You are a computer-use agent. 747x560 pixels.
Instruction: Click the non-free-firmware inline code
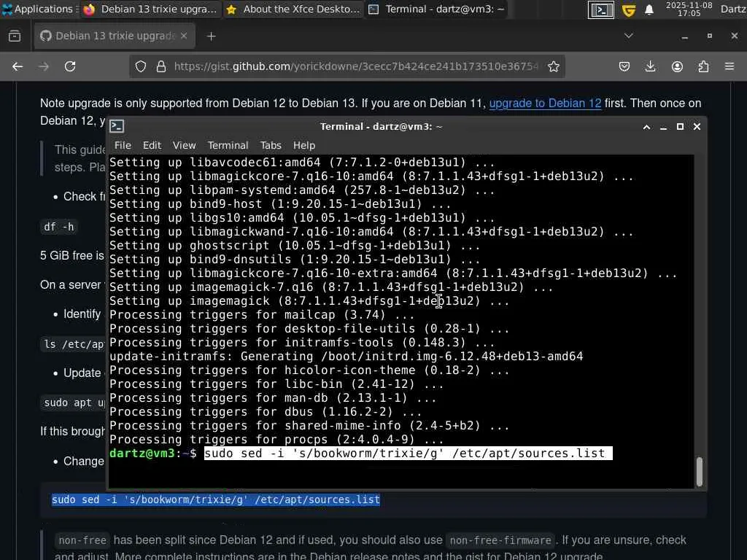click(x=500, y=540)
